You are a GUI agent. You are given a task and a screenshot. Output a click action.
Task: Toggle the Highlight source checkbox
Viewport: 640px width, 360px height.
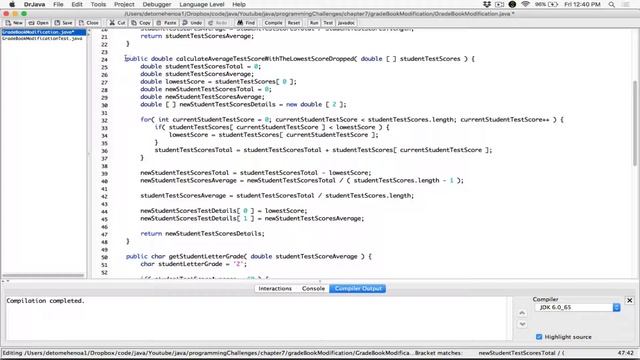(539, 337)
